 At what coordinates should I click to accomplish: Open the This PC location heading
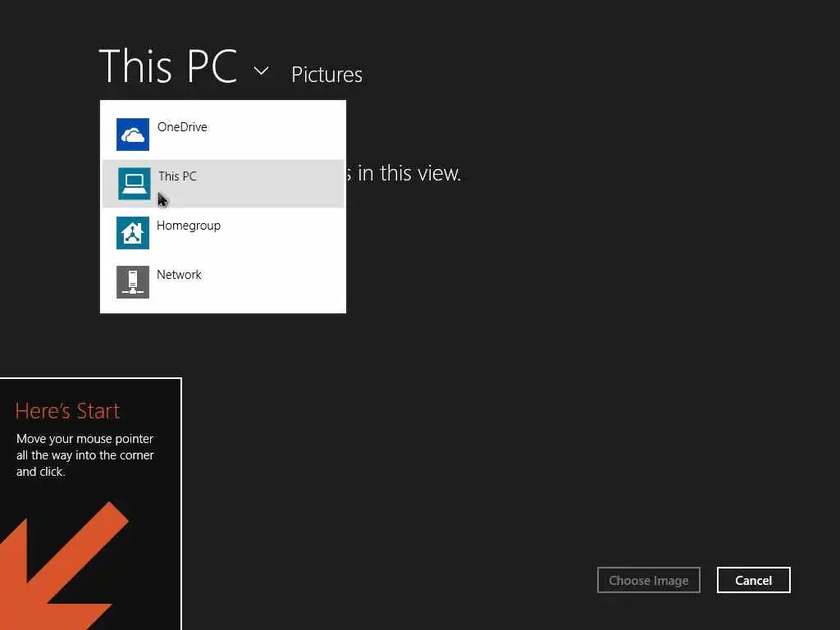tap(168, 66)
